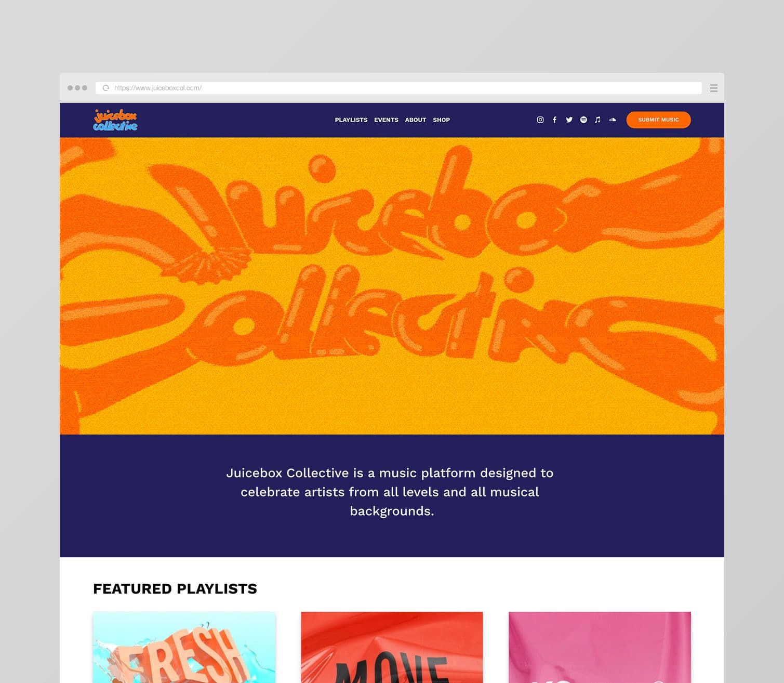Open the Apple Music note icon

pyautogui.click(x=597, y=120)
